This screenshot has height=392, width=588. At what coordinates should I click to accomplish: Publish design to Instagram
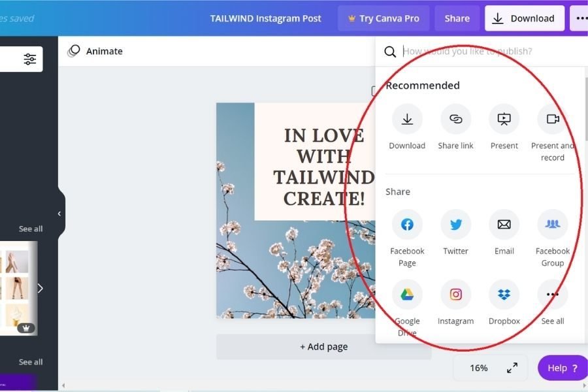(x=455, y=295)
